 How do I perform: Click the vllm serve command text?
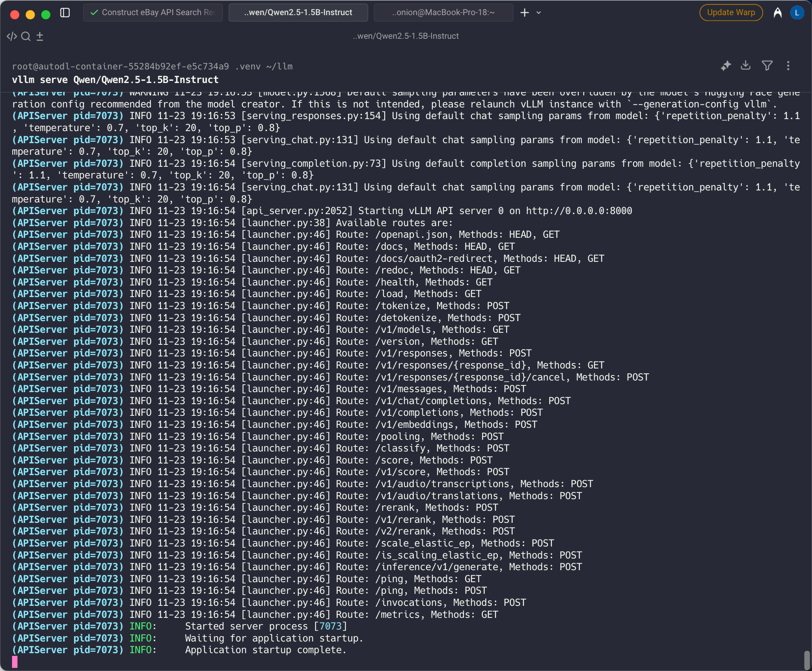coord(115,80)
